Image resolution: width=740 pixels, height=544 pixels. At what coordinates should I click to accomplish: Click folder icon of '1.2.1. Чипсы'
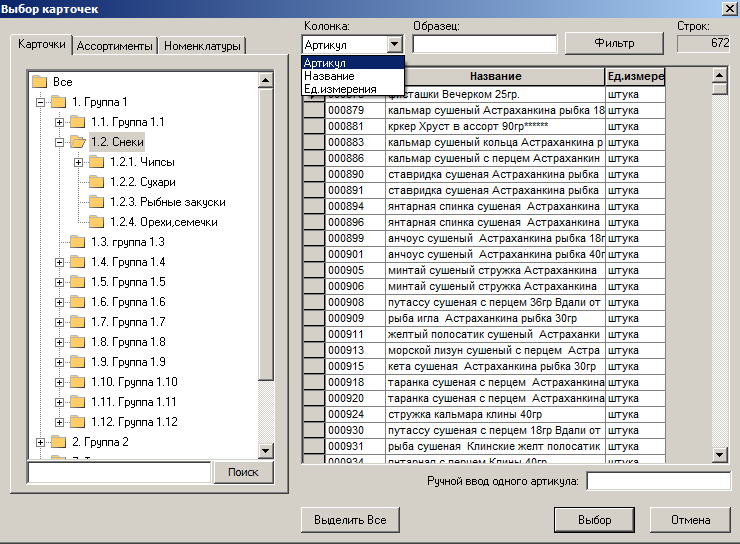(x=96, y=162)
